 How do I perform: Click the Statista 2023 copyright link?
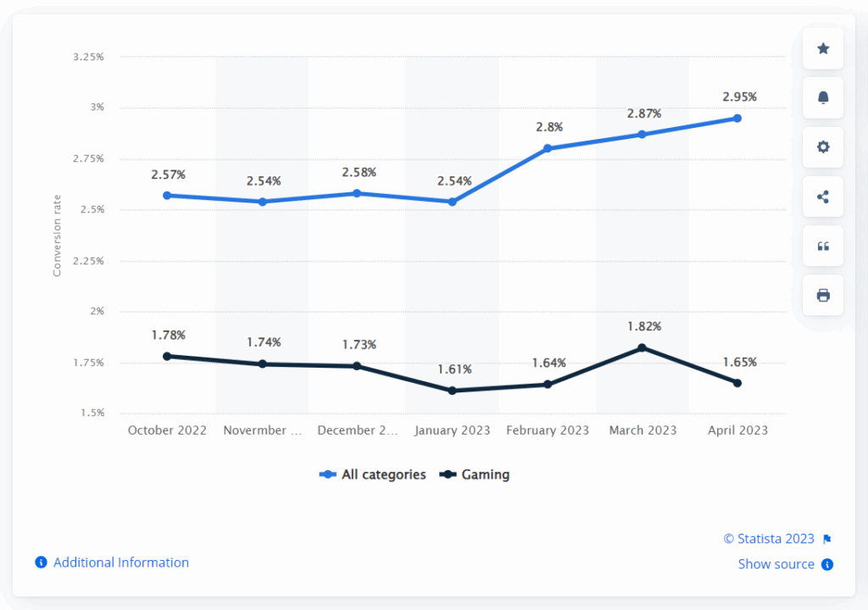pos(770,538)
